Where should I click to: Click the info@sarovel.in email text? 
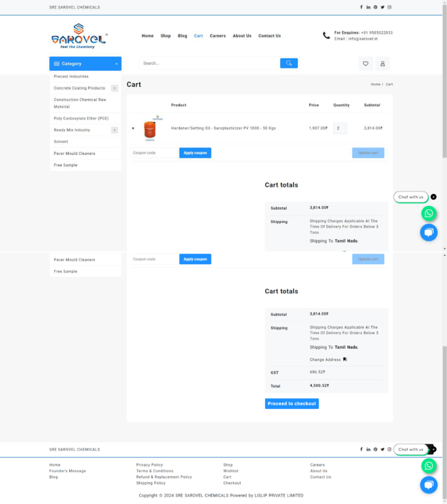[363, 39]
